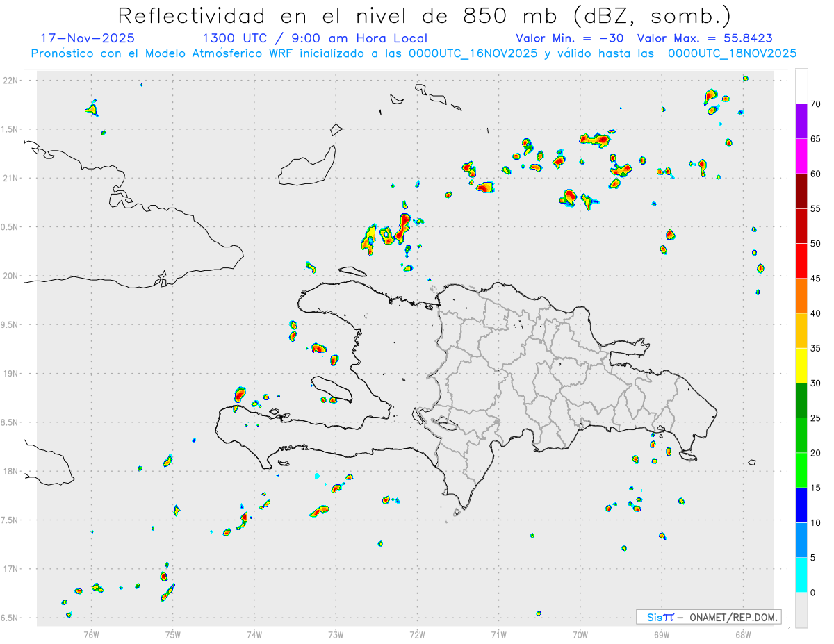Click the latitude label "20N"
Image resolution: width=834 pixels, height=644 pixels.
[x=12, y=276]
